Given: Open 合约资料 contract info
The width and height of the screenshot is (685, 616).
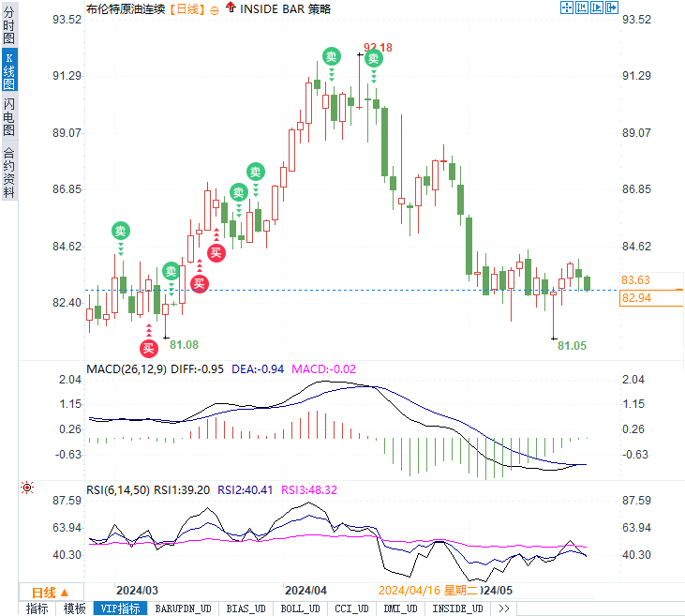Looking at the screenshot, I should point(8,173).
